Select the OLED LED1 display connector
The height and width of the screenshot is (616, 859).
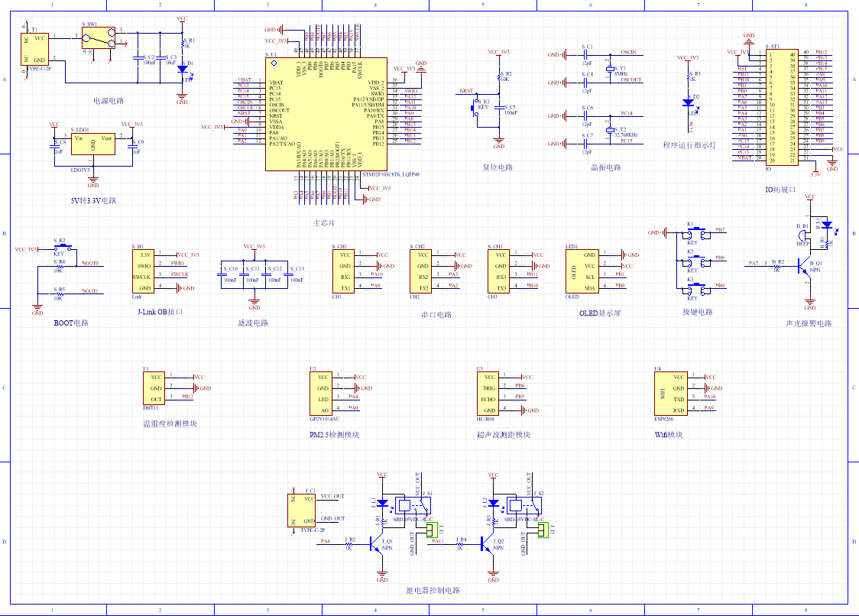582,271
